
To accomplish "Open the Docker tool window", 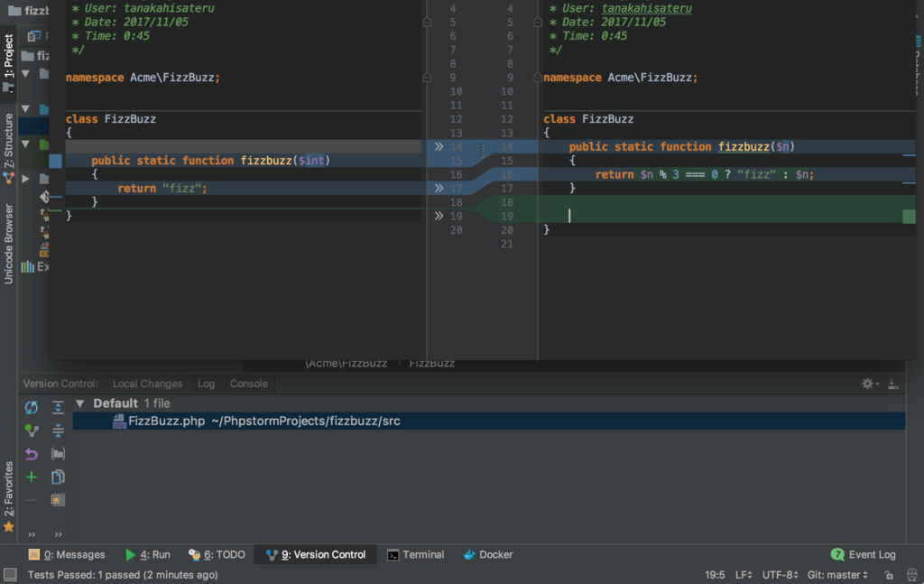I will (x=488, y=554).
